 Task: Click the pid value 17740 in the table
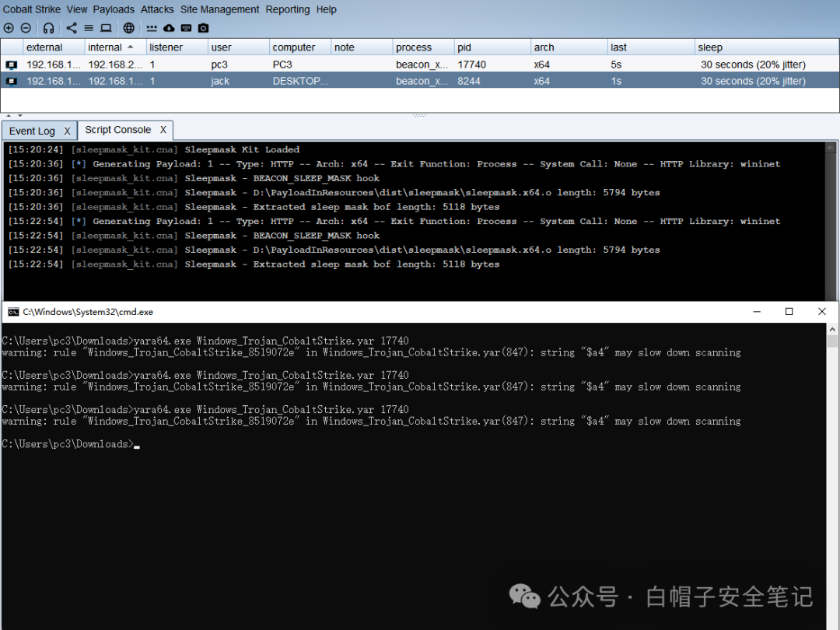472,65
